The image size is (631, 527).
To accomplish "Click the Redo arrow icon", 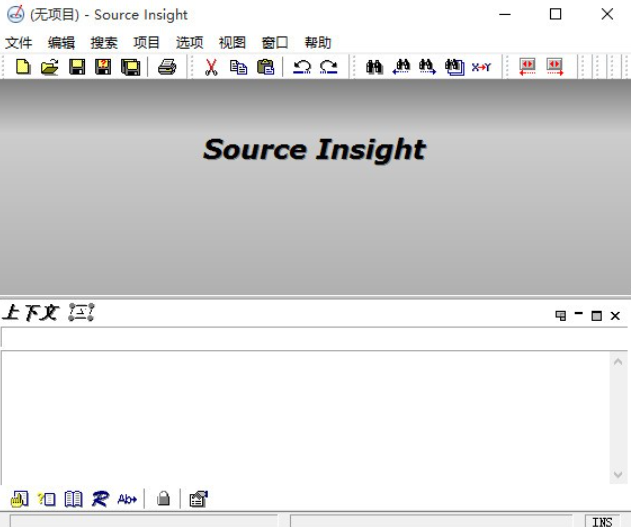I will pyautogui.click(x=329, y=67).
